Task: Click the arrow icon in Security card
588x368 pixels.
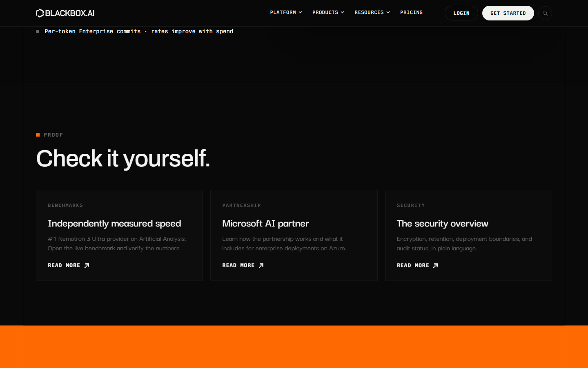Action: [x=436, y=265]
